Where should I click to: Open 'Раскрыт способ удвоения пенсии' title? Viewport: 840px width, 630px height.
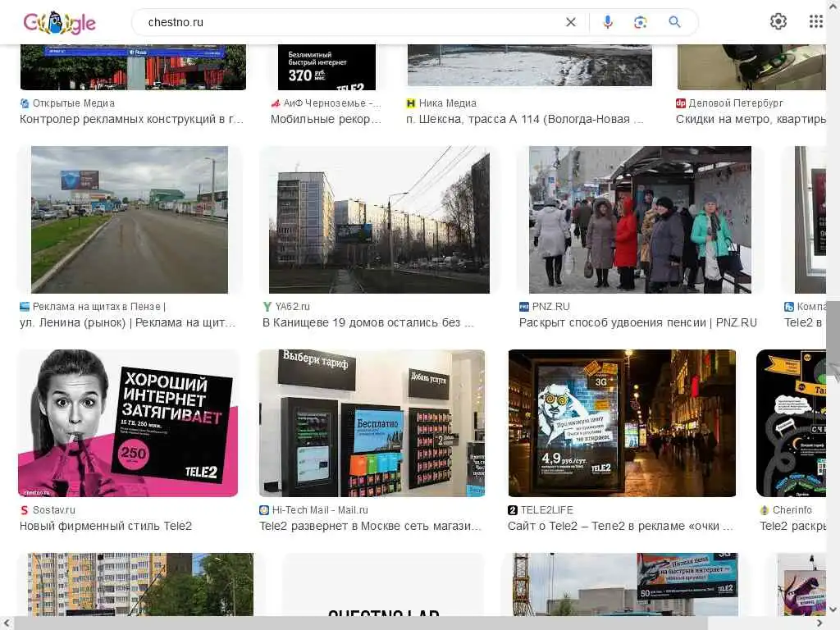pyautogui.click(x=638, y=322)
